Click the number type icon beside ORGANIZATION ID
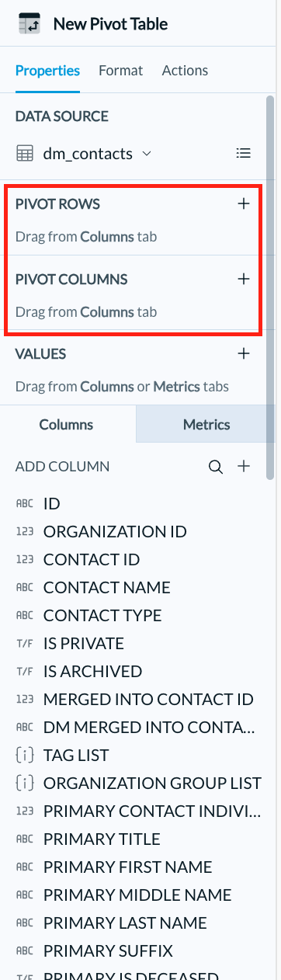 (25, 532)
